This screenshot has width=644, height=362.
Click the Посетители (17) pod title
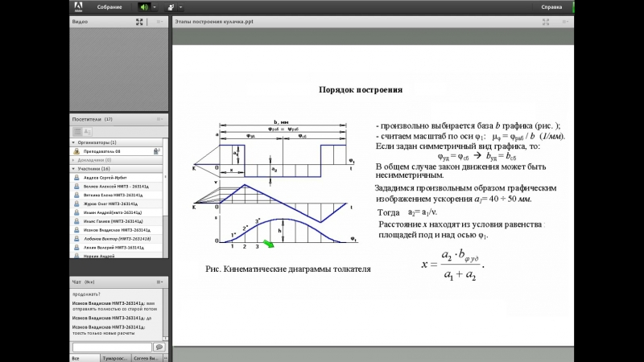(x=92, y=119)
